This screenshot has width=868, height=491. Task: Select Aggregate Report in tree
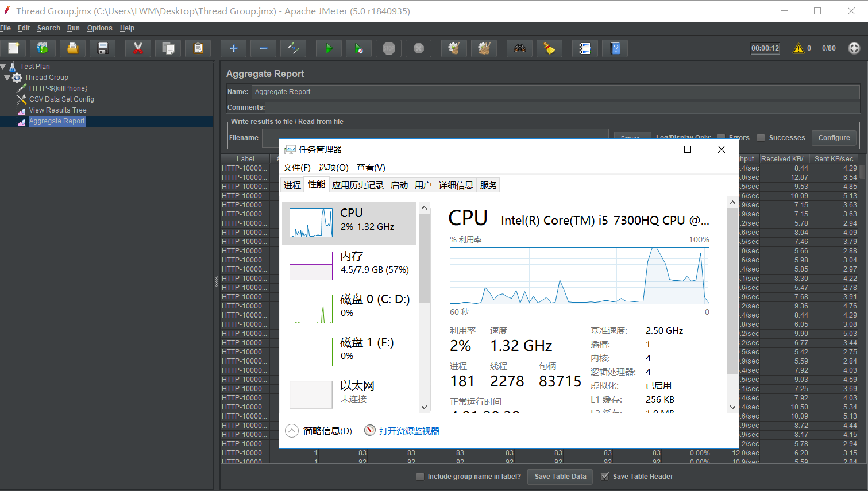tap(57, 121)
